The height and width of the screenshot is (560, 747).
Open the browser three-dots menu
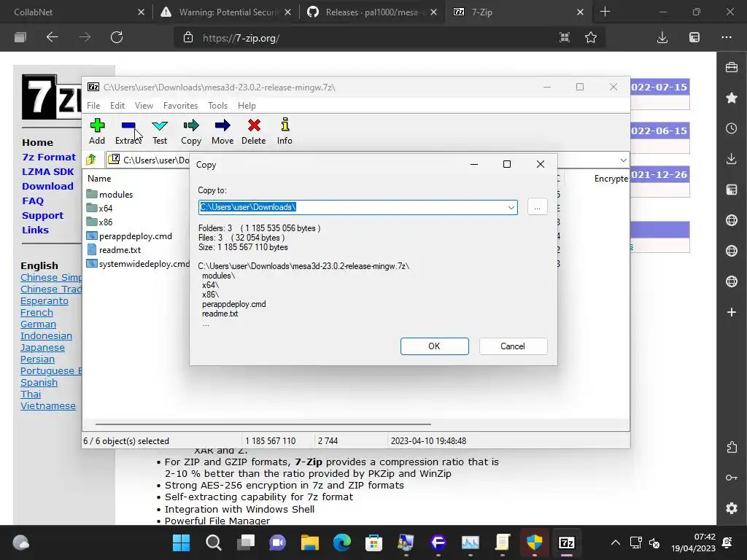point(727,38)
